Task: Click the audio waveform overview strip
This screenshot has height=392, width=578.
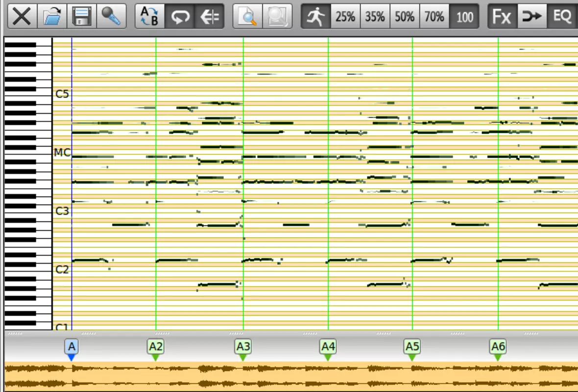Action: [291, 376]
